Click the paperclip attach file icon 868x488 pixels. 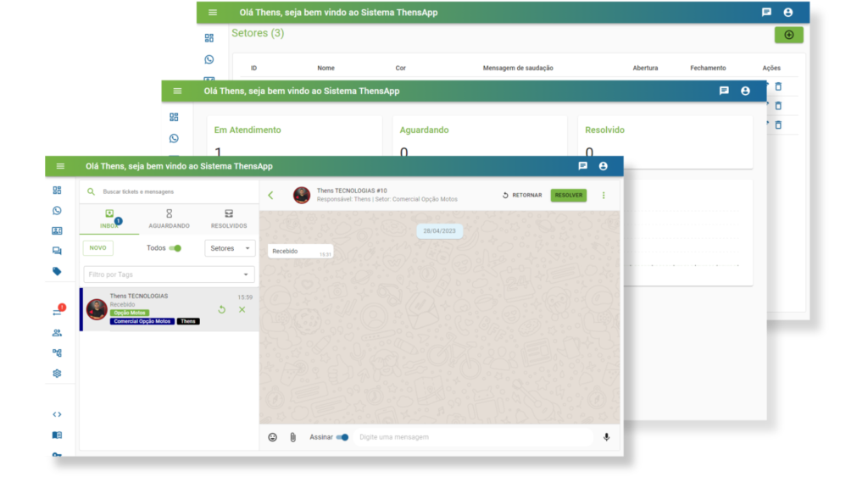point(293,437)
